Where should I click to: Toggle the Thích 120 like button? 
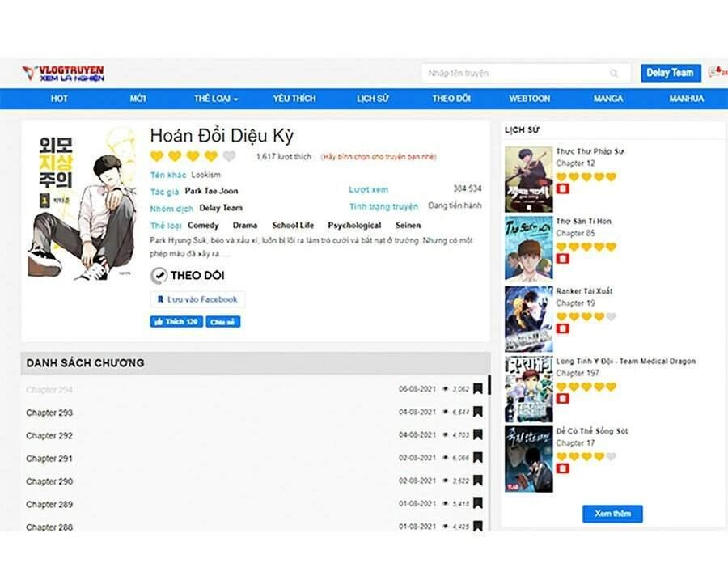pos(176,322)
